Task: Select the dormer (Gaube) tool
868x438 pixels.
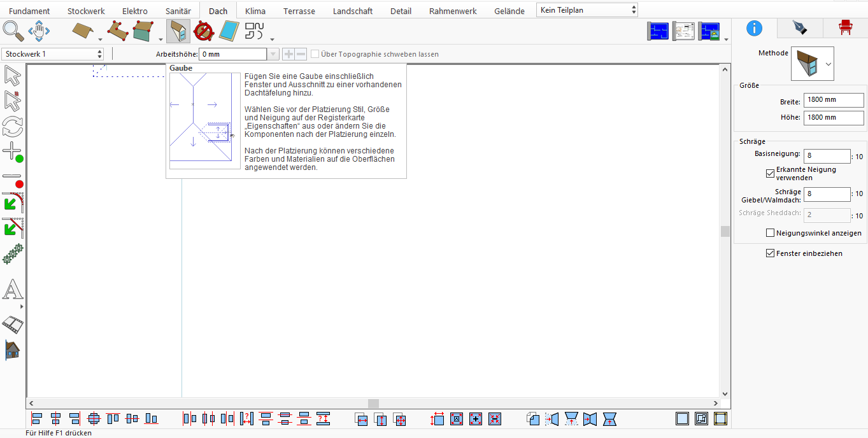Action: [x=178, y=31]
